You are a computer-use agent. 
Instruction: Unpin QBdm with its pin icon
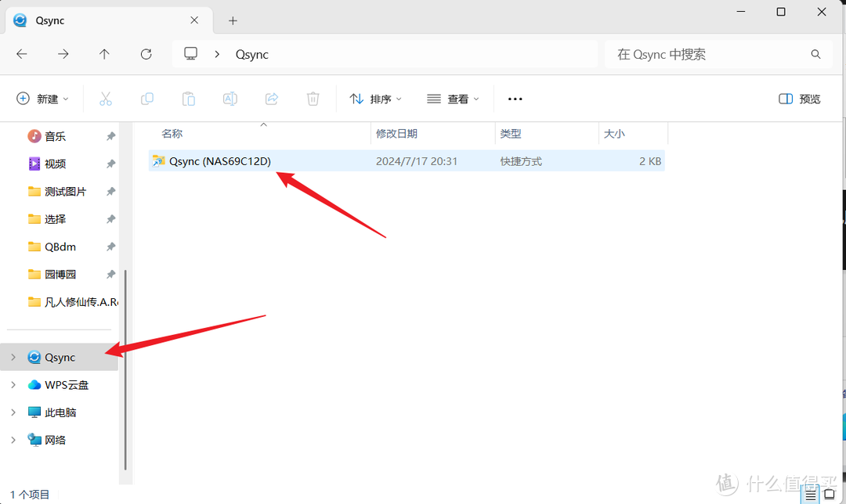click(110, 247)
